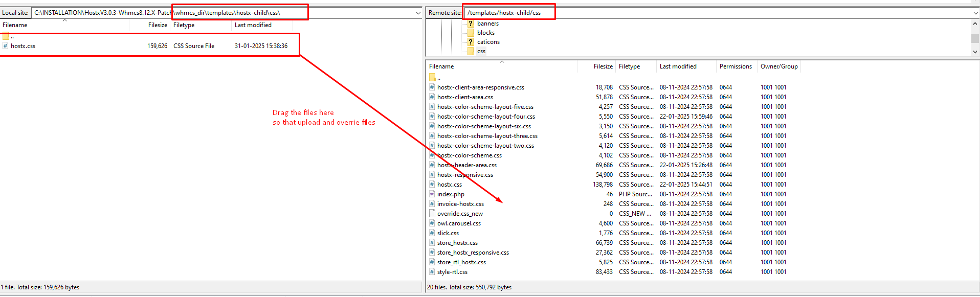Click the hostx.css file icon in local pane
This screenshot has height=297, width=980.
(6, 46)
